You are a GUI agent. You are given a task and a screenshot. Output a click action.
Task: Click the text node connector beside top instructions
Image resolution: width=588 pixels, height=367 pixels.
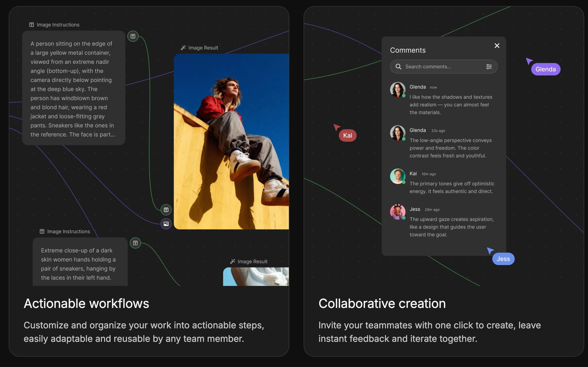point(133,36)
